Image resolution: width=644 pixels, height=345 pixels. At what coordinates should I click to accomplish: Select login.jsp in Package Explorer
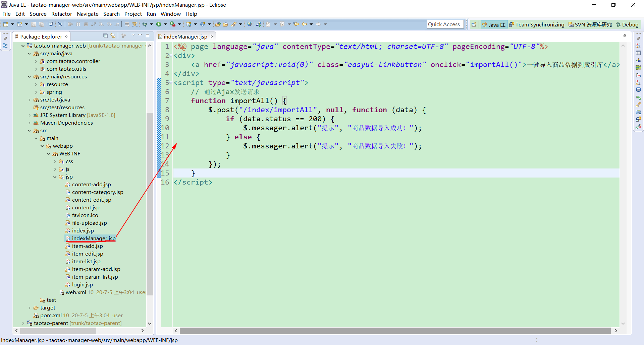(82, 285)
